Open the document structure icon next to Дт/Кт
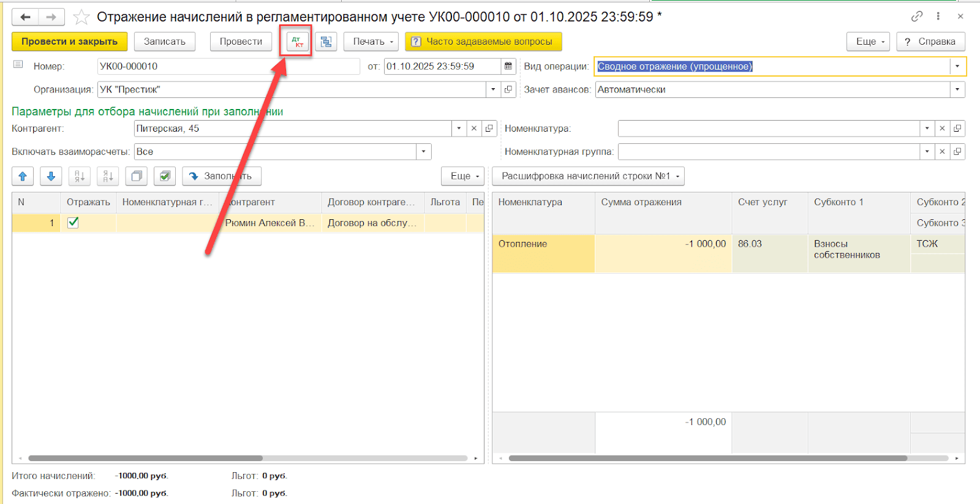This screenshot has height=504, width=980. 326,42
